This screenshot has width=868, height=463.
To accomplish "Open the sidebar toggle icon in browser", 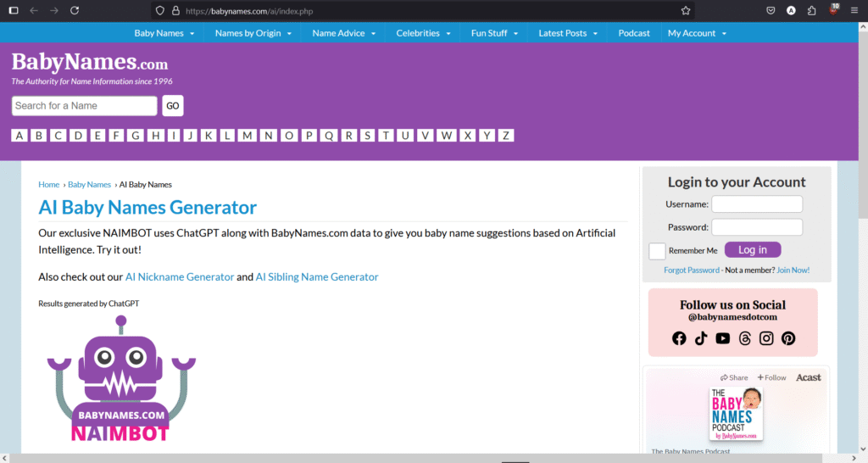I will tap(14, 10).
